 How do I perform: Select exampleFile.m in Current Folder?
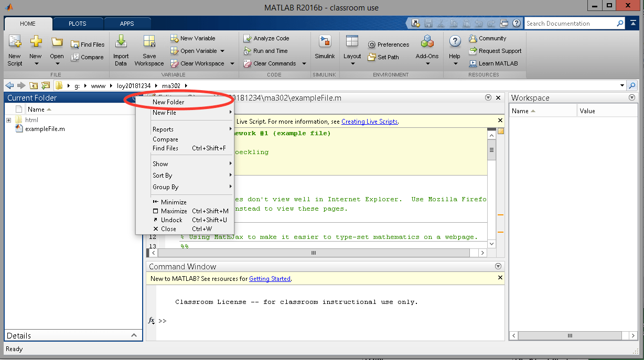point(45,129)
